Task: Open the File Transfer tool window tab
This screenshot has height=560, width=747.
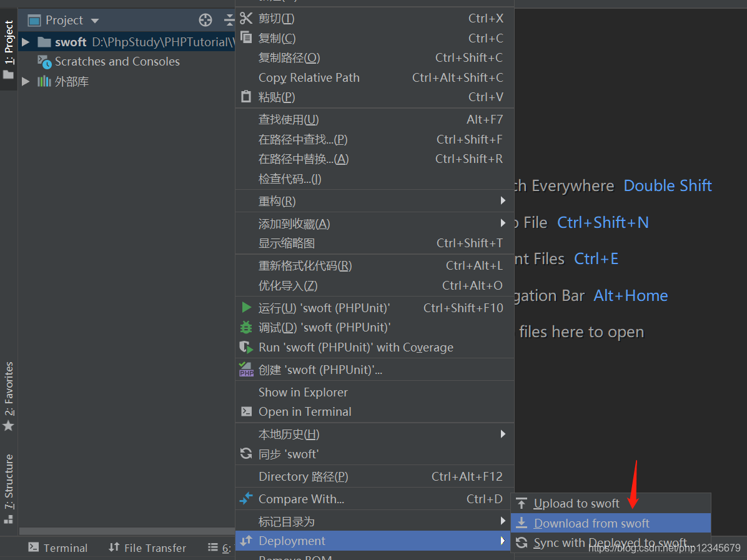Action: click(147, 548)
